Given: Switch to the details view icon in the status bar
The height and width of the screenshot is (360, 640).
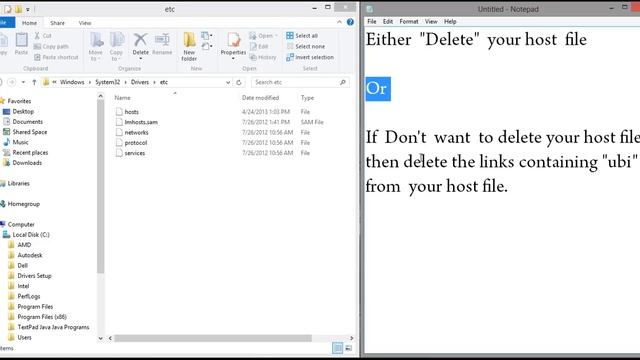Looking at the screenshot, I should pyautogui.click(x=337, y=348).
